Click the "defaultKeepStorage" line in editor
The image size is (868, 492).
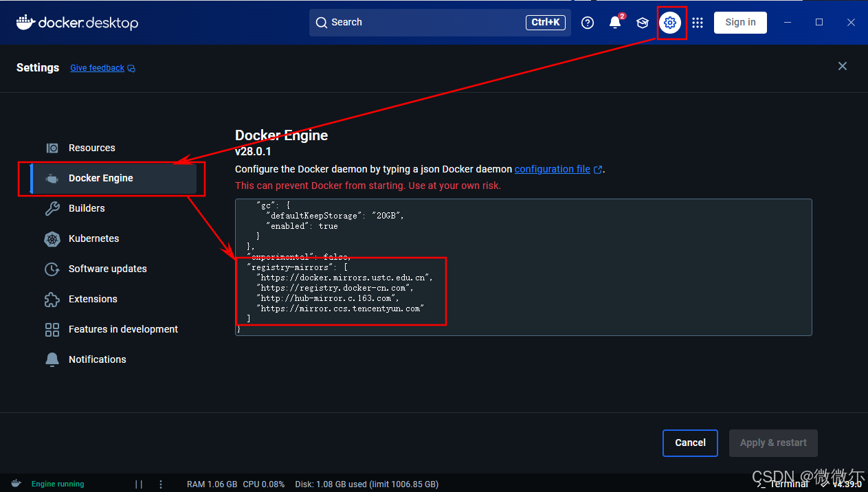coord(335,216)
